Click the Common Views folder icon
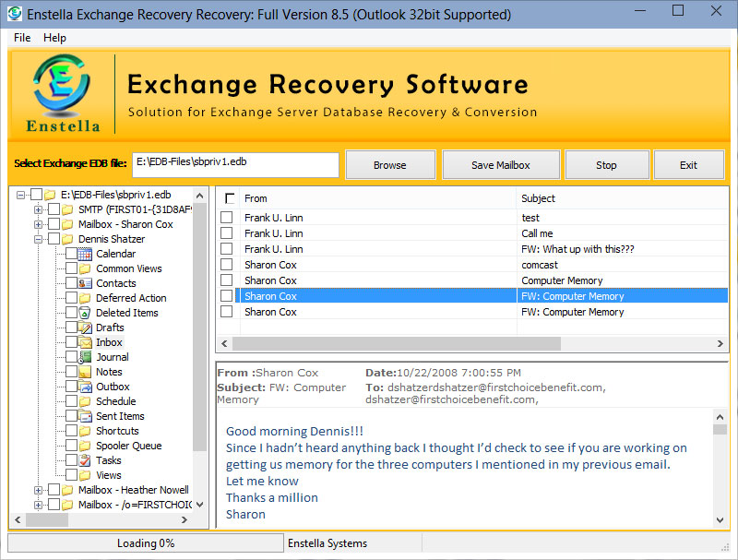Image resolution: width=738 pixels, height=560 pixels. click(x=85, y=268)
